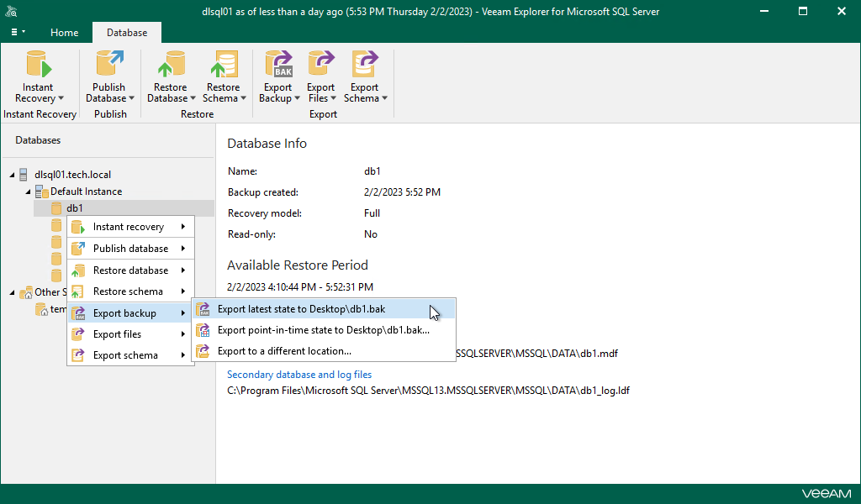
Task: Click the Export to different location icon
Action: 203,351
